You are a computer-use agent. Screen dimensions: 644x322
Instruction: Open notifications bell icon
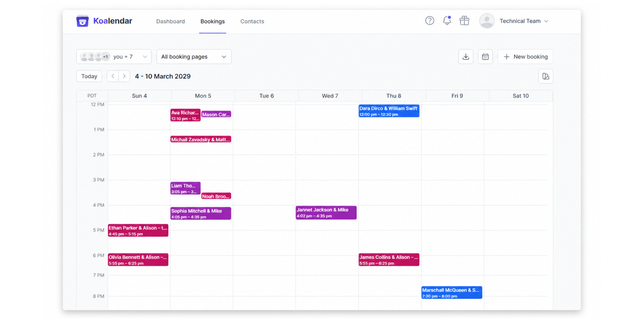447,21
